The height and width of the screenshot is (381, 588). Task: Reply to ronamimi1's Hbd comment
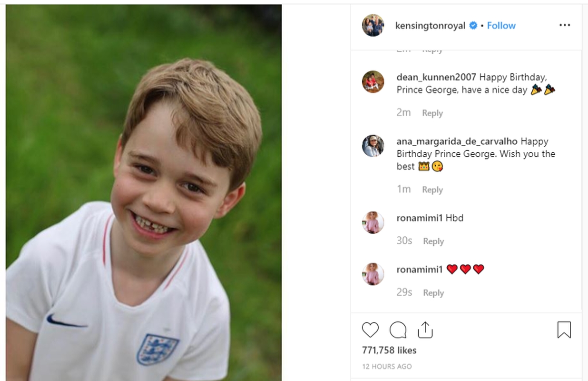pos(433,241)
